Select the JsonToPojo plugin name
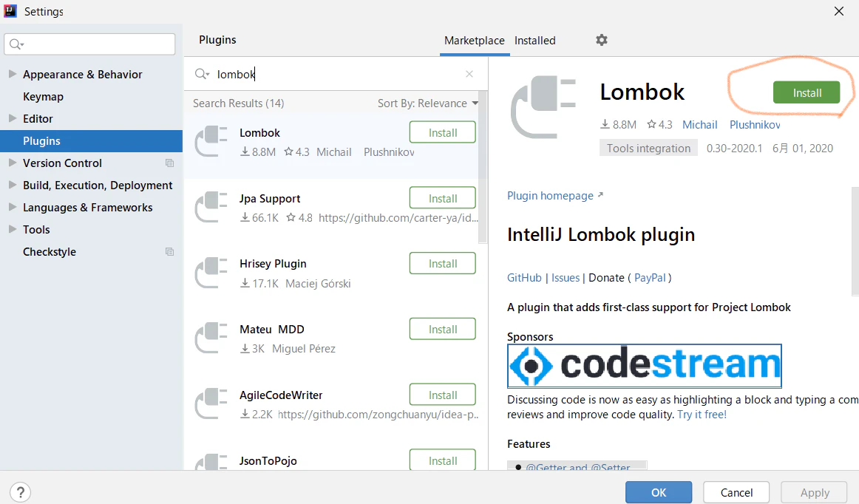 [x=268, y=460]
